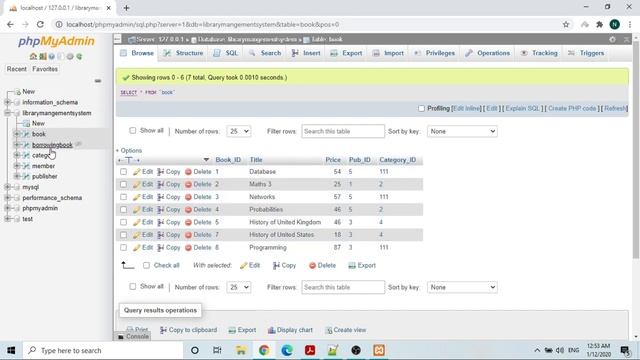Click the Explain SQL link
The height and width of the screenshot is (360, 640).
(x=522, y=108)
